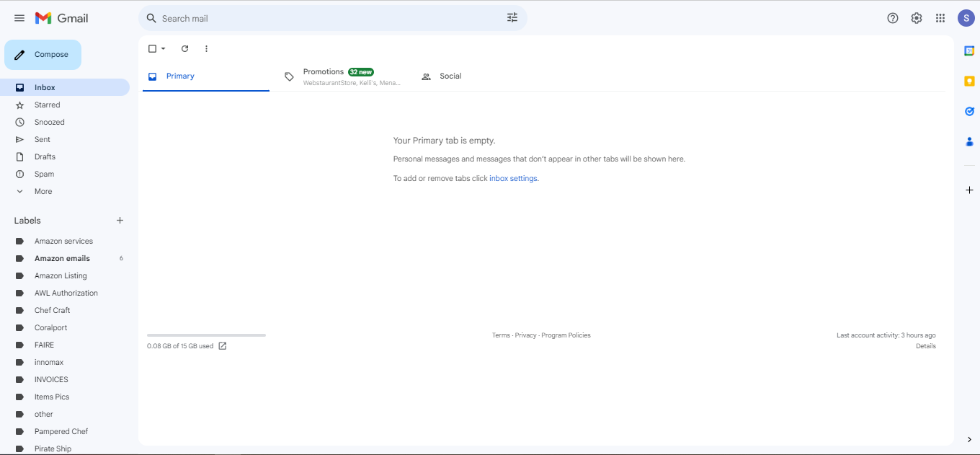Switch to the Primary tab
980x455 pixels.
tap(206, 76)
